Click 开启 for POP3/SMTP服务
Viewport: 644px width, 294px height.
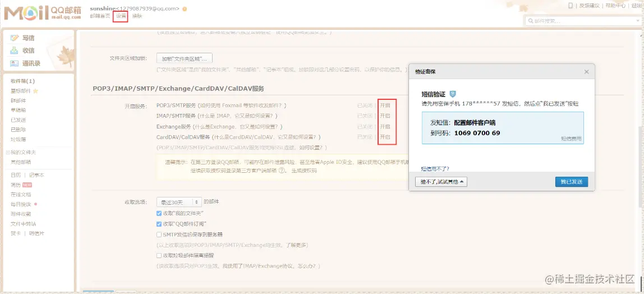[385, 105]
